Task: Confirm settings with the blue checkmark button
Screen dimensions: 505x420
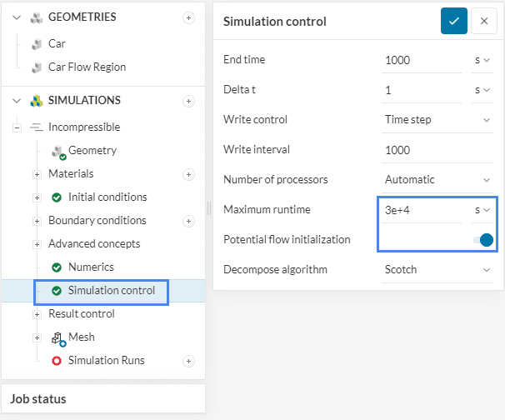Action: coord(454,22)
